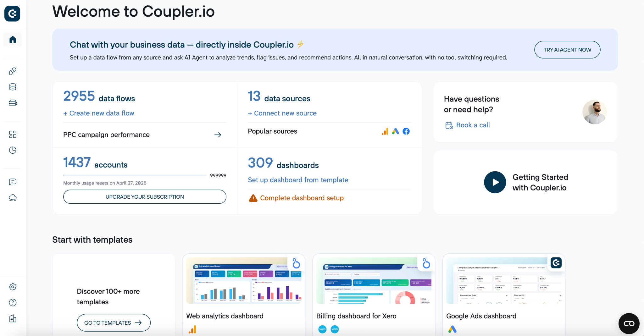Open the pie chart icon in sidebar
The image size is (644, 336).
13,150
